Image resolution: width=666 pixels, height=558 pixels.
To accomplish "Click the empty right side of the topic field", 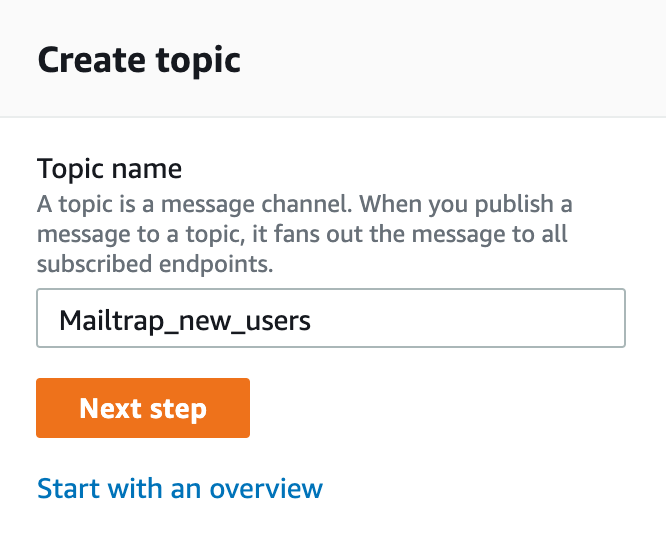I will [500, 319].
